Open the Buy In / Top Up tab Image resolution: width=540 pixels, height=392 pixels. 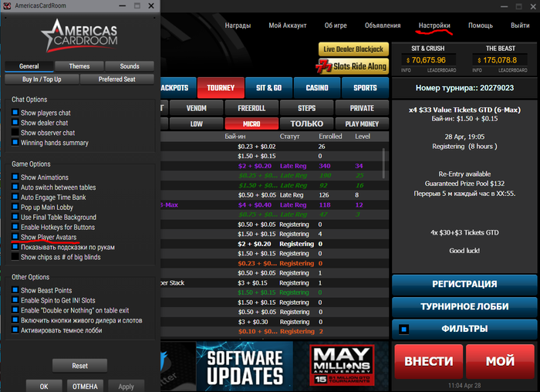click(42, 79)
